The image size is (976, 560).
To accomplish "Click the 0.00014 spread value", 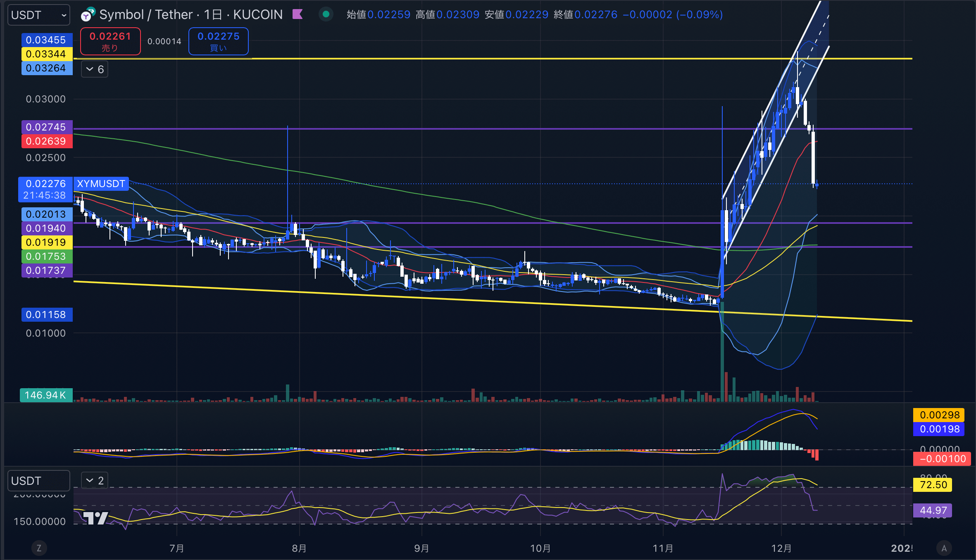I will (x=164, y=41).
